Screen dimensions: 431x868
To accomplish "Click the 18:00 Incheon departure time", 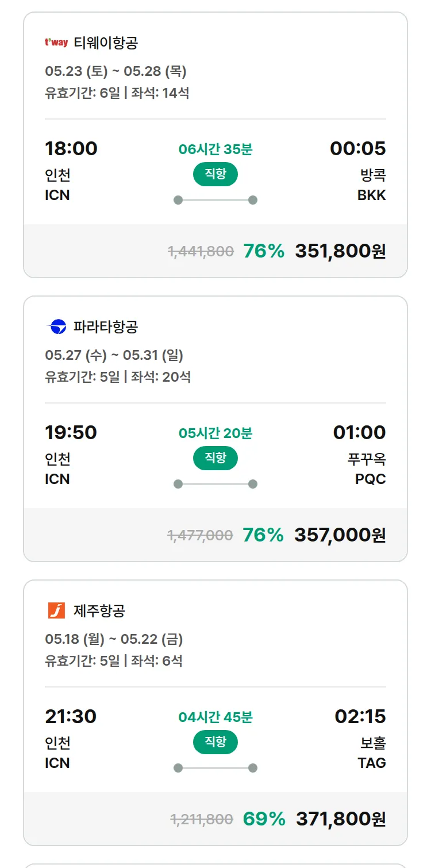I will 71,148.
